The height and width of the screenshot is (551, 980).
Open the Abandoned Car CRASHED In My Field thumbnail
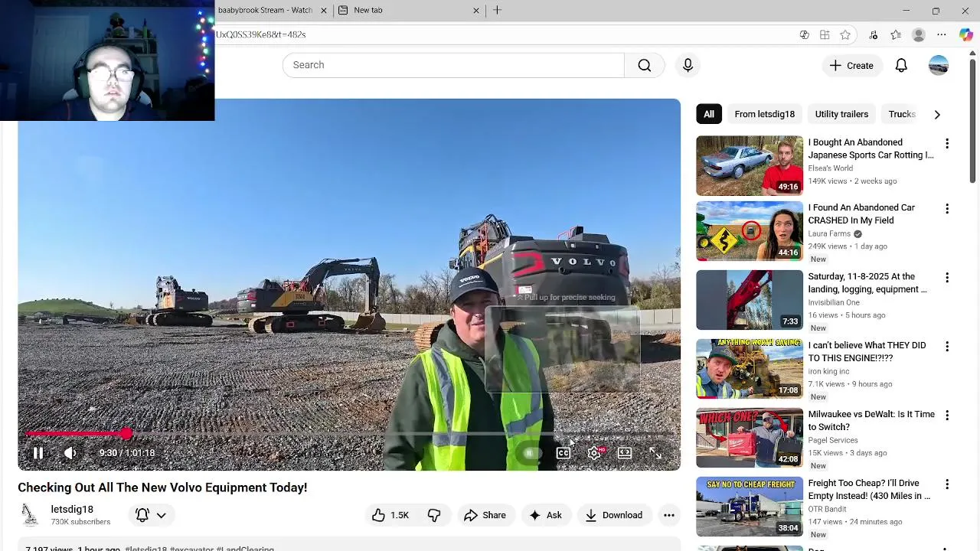coord(750,231)
